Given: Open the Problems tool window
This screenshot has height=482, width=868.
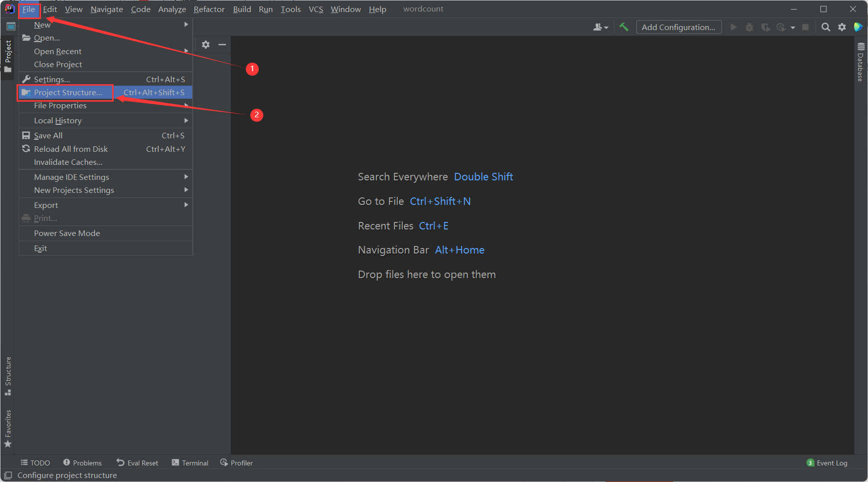Looking at the screenshot, I should point(82,463).
